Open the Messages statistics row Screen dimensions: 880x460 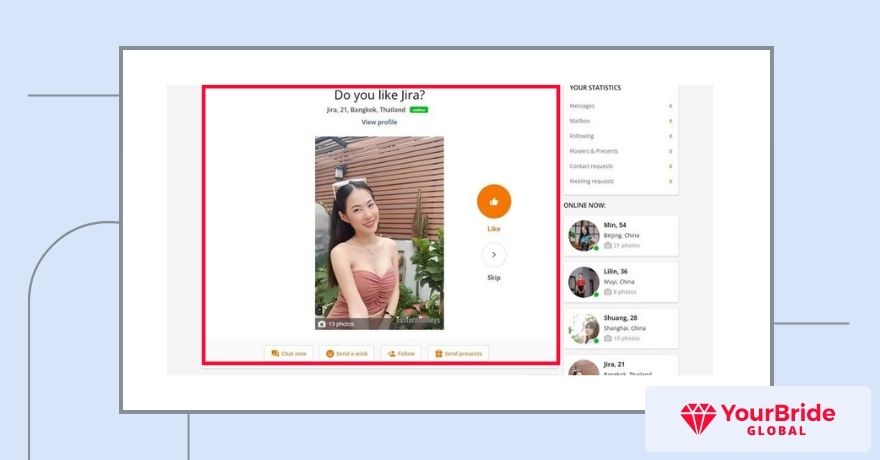click(x=621, y=106)
